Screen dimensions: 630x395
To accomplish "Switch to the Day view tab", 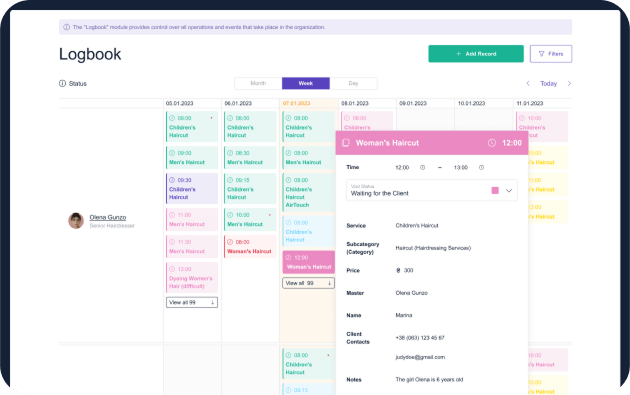I will point(353,83).
